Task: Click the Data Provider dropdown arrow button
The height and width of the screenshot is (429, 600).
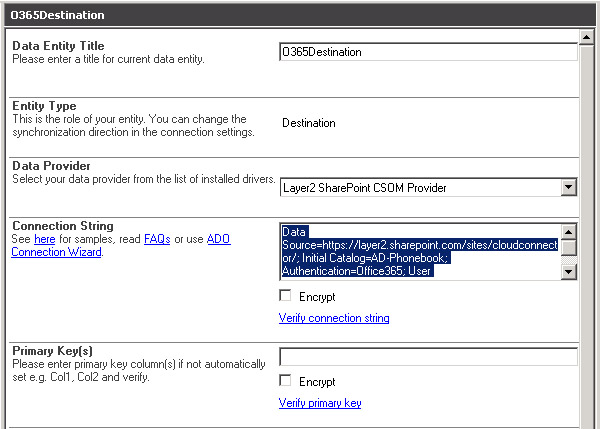Action: pyautogui.click(x=568, y=187)
